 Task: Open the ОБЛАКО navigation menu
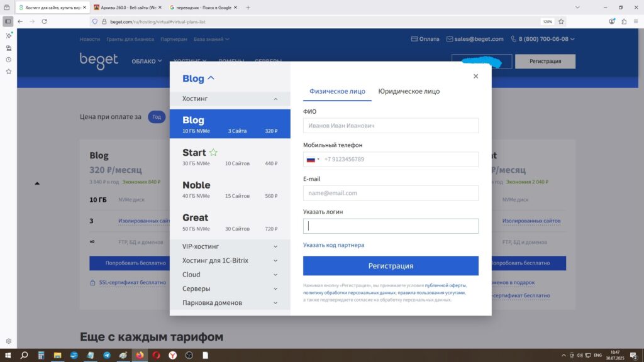tap(147, 61)
